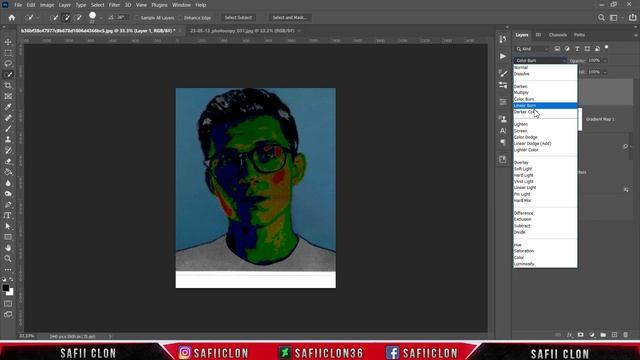Click the Select and Mask button
Image resolution: width=640 pixels, height=360 pixels.
coord(289,18)
